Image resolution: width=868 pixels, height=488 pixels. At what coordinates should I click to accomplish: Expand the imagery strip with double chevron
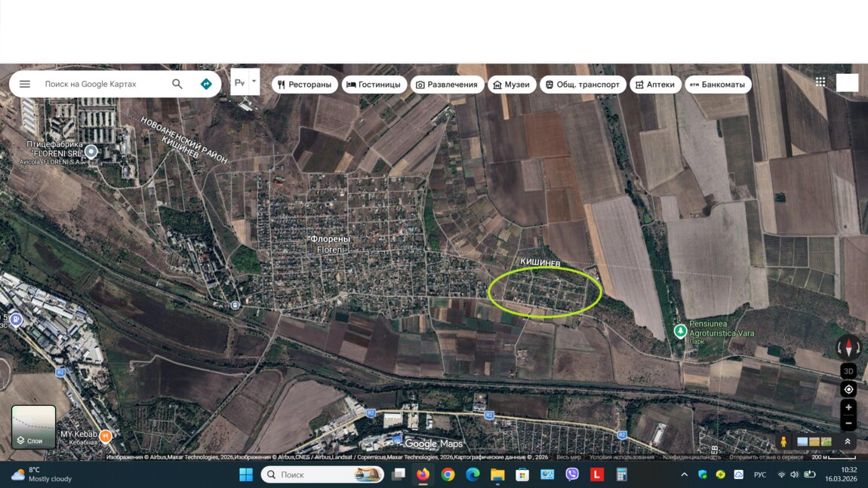(848, 441)
